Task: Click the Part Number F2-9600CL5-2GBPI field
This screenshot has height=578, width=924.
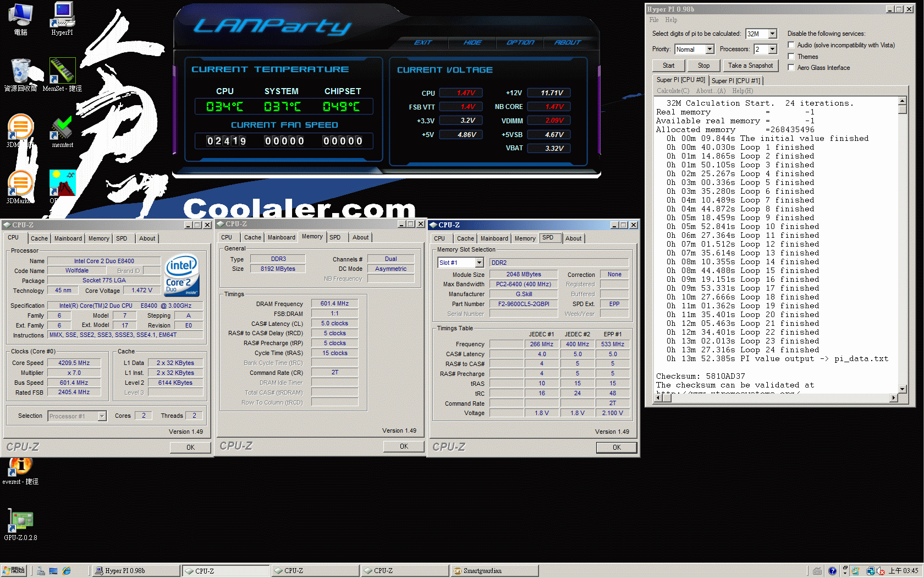Action: point(524,304)
